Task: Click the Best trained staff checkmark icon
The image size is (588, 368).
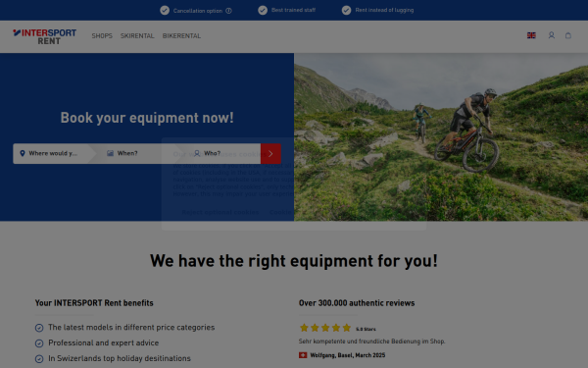Action: coord(263,10)
